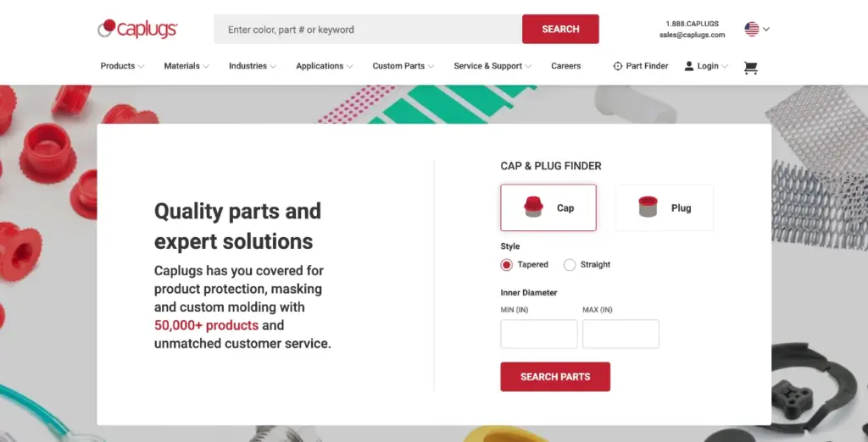Choose the Straight style radio button
Viewport: 868px width, 442px height.
tap(570, 265)
